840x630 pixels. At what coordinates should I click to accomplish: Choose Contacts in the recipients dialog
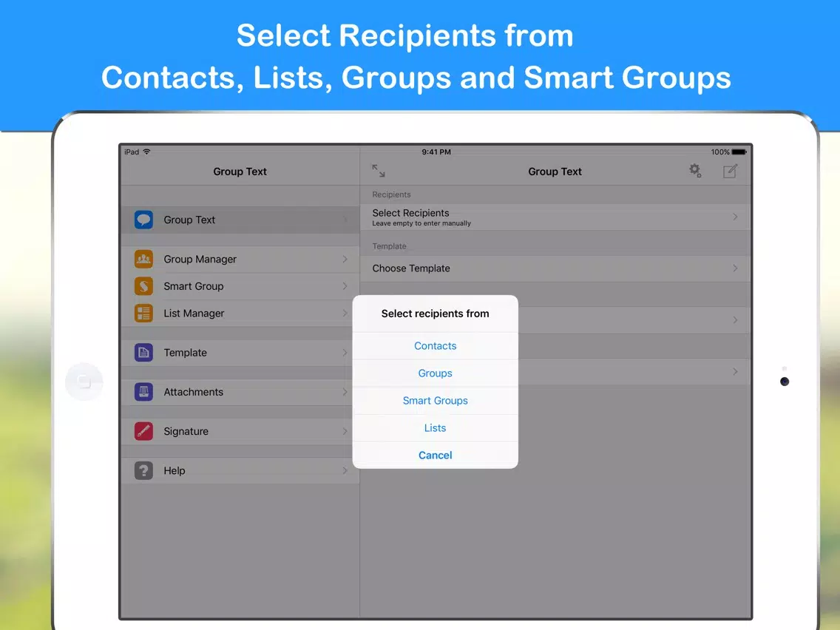tap(435, 346)
